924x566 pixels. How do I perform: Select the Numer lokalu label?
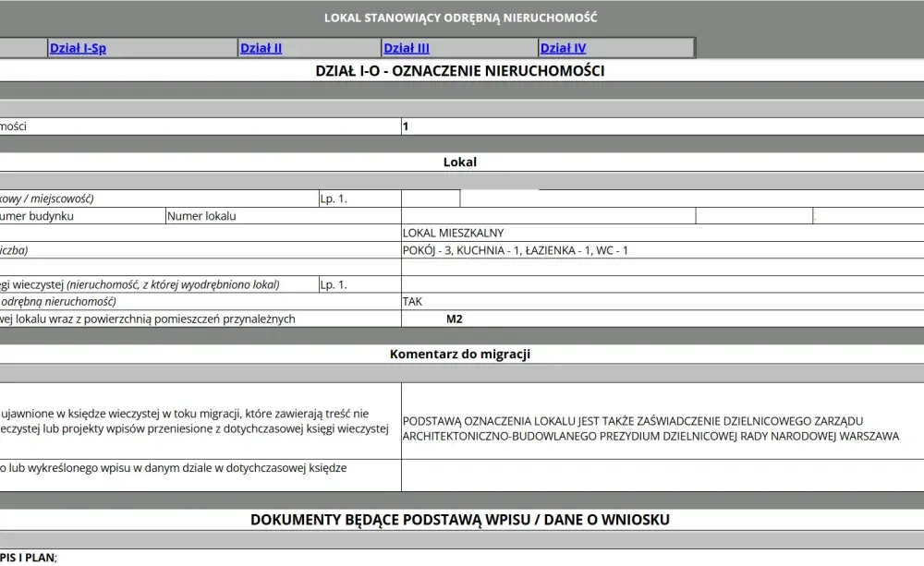pyautogui.click(x=201, y=216)
